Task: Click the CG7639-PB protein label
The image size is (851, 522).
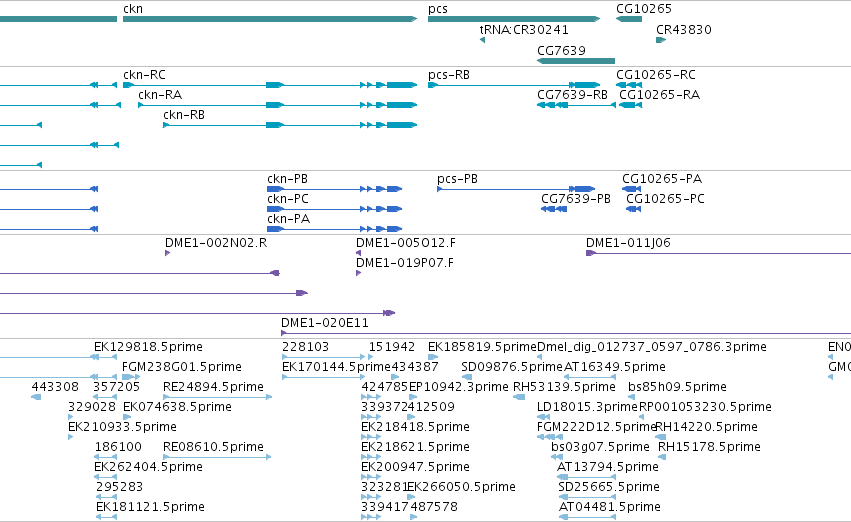Action: click(576, 199)
